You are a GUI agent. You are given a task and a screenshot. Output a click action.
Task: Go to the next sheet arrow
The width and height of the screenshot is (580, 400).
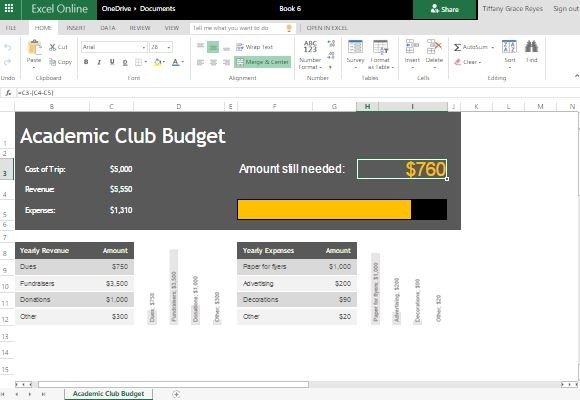[30, 394]
